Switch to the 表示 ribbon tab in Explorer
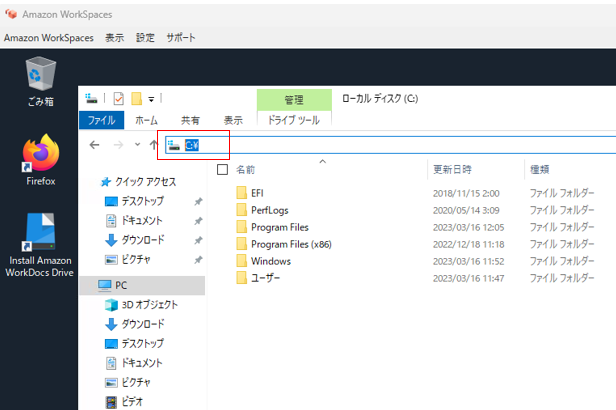The width and height of the screenshot is (616, 410). pos(233,120)
